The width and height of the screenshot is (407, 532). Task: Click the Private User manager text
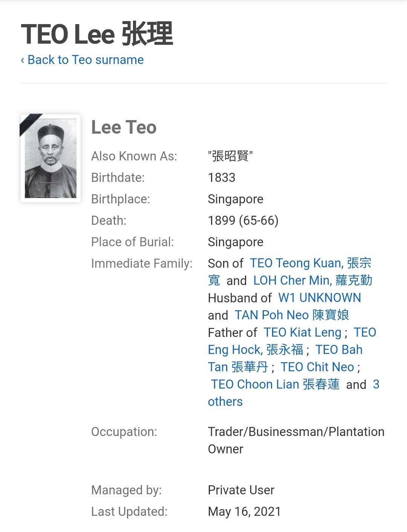tap(241, 490)
